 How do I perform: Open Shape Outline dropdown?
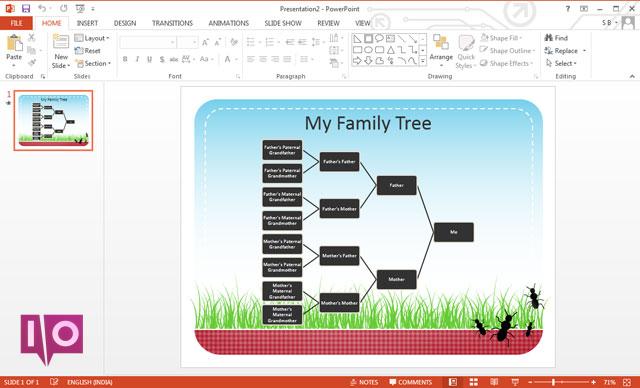508,51
